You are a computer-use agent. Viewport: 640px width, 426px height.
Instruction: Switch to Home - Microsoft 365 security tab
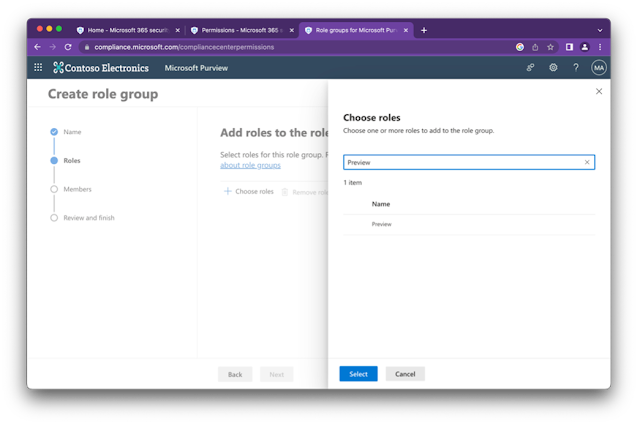tap(128, 30)
